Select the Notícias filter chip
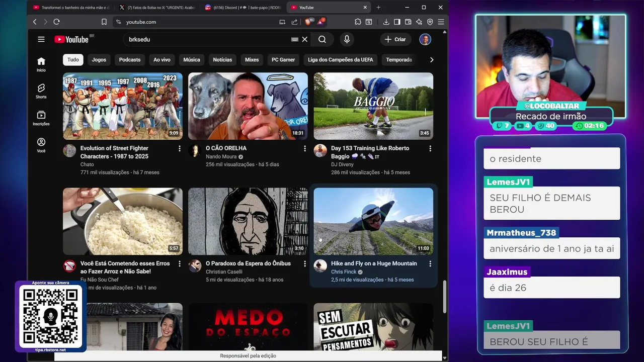 click(x=222, y=60)
